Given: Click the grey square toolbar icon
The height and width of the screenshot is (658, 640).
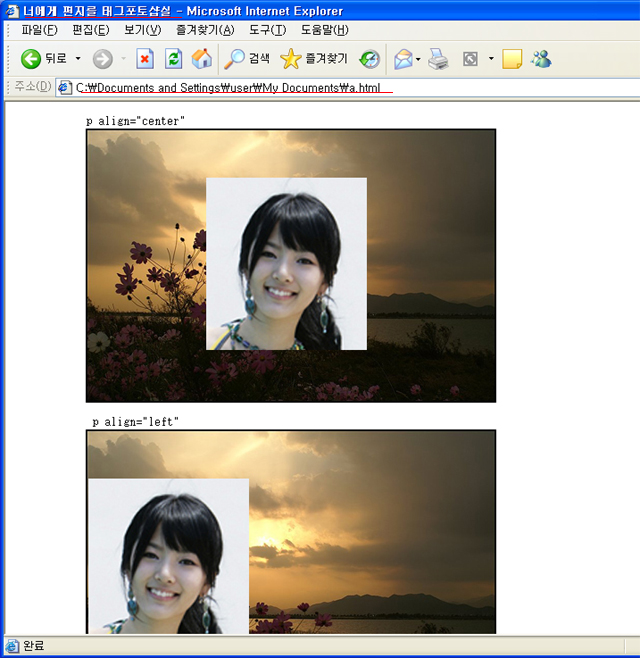Looking at the screenshot, I should coord(470,59).
